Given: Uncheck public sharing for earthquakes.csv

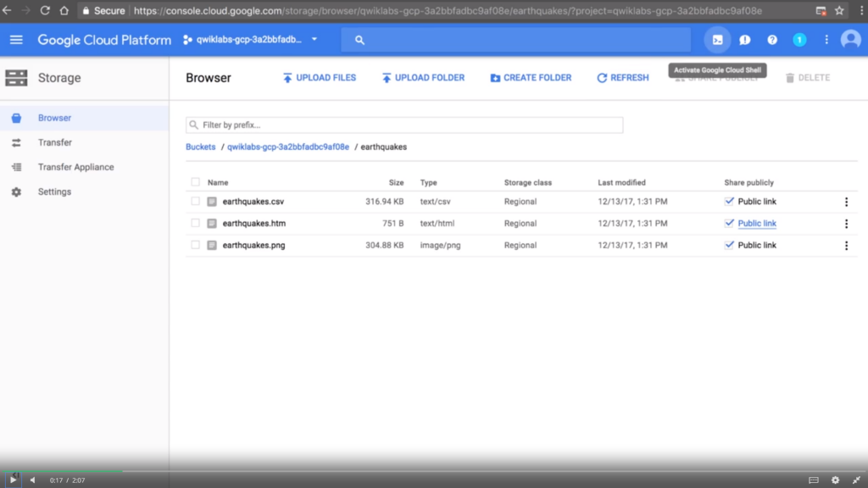Looking at the screenshot, I should point(729,202).
